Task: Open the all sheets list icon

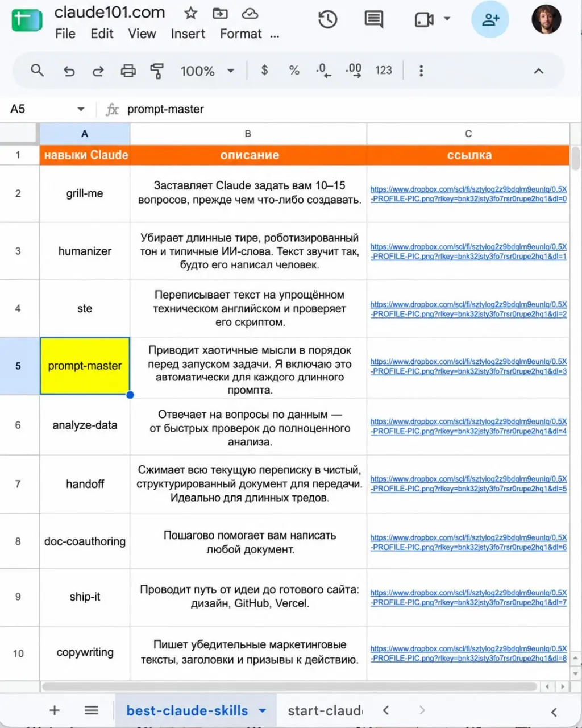Action: point(91,710)
